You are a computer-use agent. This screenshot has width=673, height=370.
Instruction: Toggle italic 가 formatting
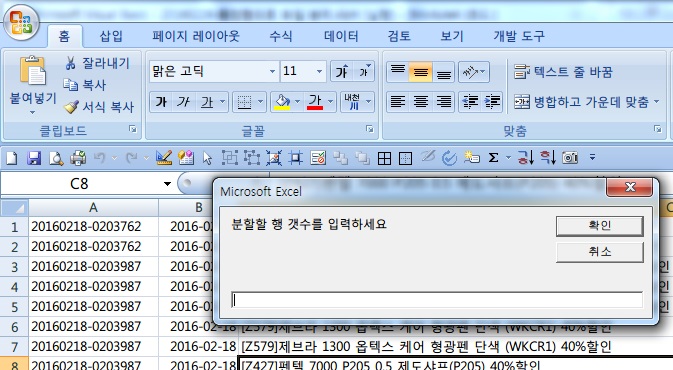pyautogui.click(x=184, y=102)
